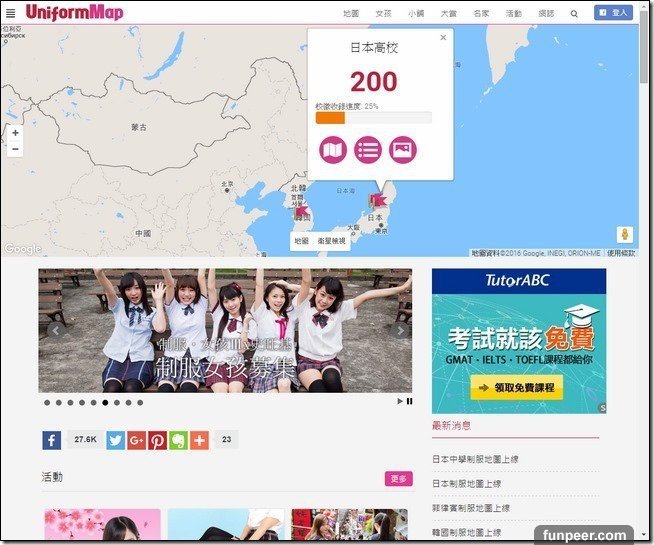The height and width of the screenshot is (545, 654).
Task: Click the Facebook 登入 login button
Action: click(x=613, y=13)
